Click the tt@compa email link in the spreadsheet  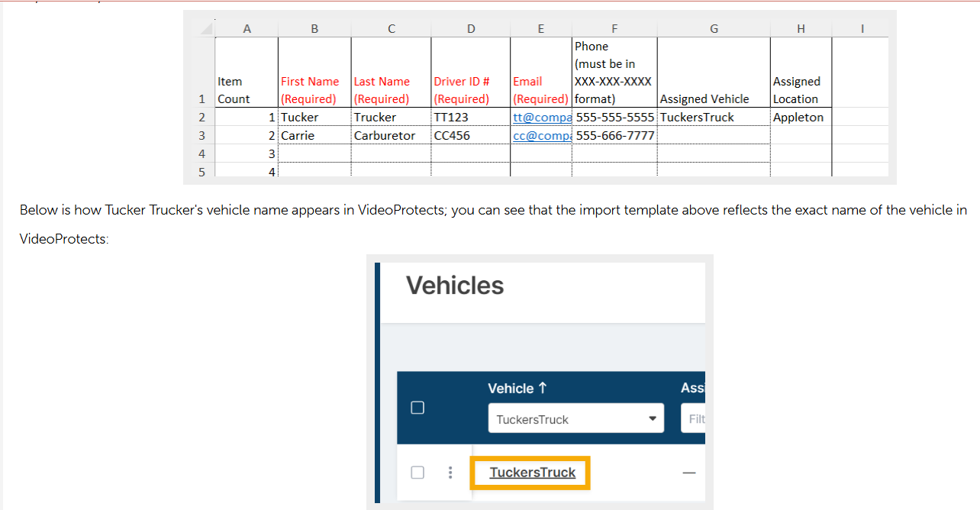pos(542,117)
